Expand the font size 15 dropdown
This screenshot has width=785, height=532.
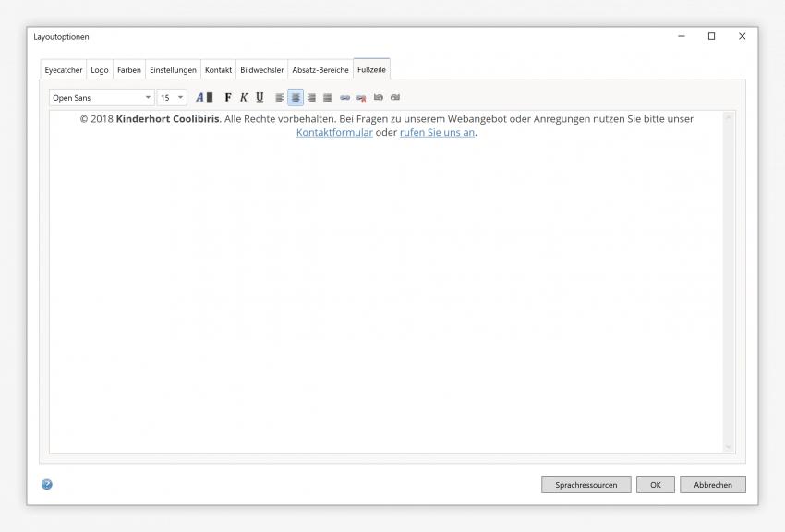point(180,97)
